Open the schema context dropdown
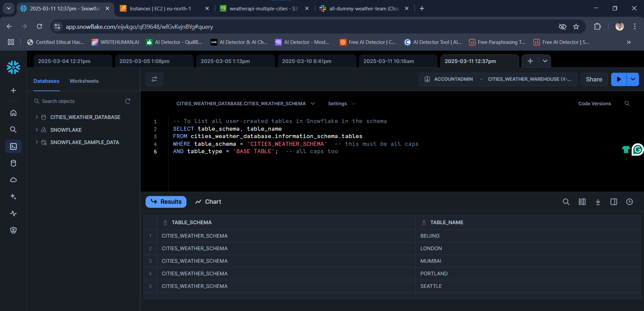The height and width of the screenshot is (311, 644). 246,104
